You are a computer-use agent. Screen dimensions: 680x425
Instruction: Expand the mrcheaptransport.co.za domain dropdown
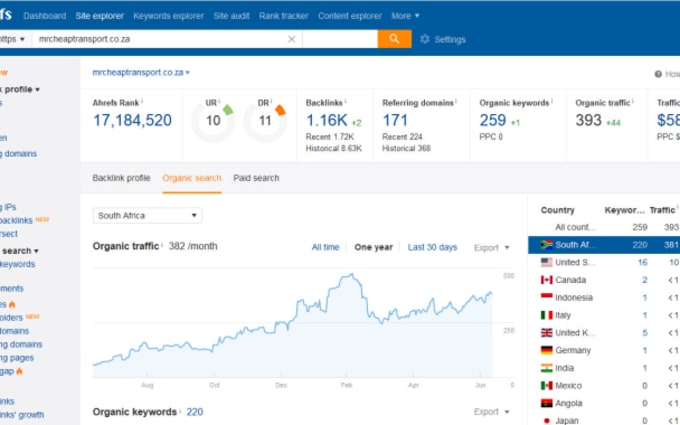(141, 72)
